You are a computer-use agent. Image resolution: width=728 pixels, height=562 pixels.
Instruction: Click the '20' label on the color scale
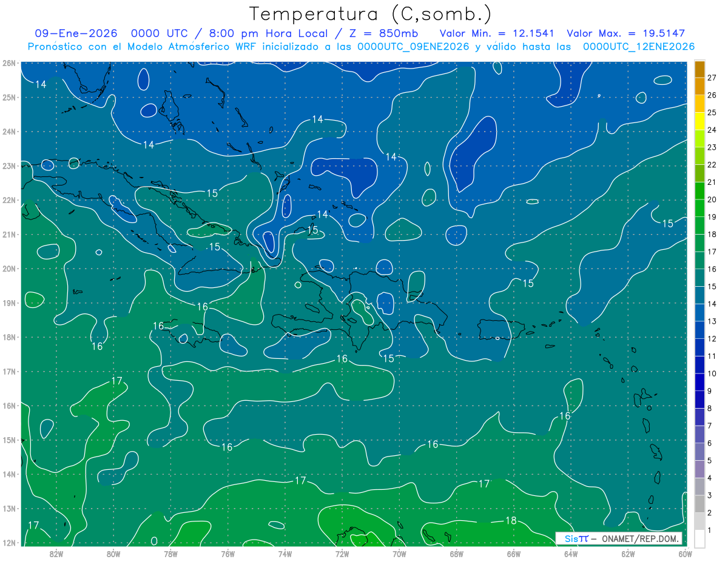pos(712,199)
